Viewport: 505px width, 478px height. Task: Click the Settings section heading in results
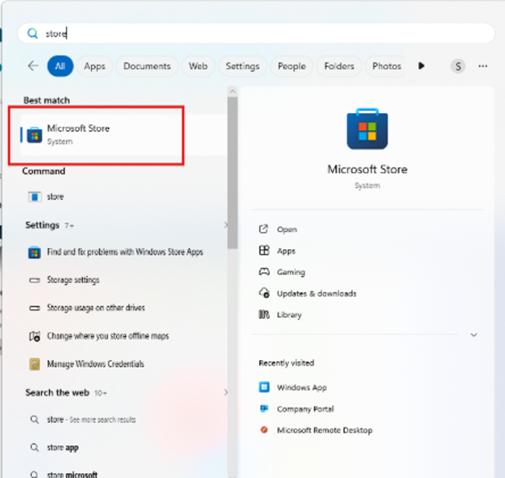coord(42,225)
